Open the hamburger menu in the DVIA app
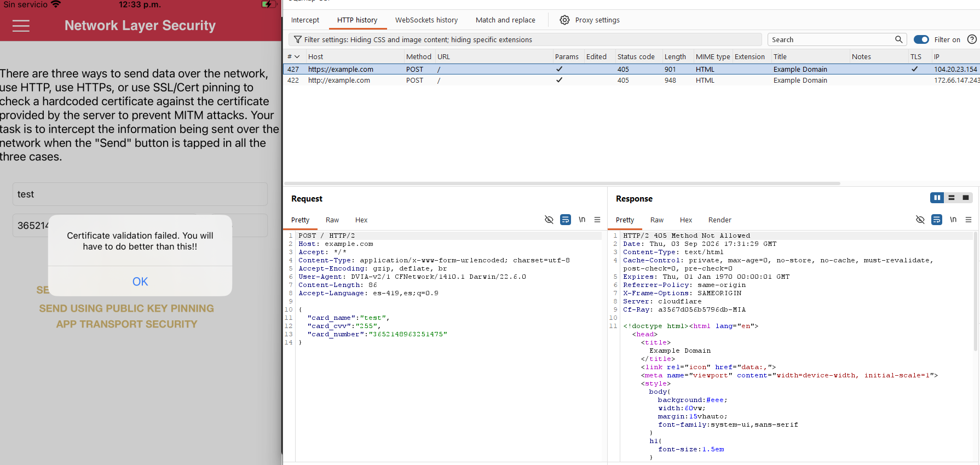980x465 pixels. coord(21,26)
